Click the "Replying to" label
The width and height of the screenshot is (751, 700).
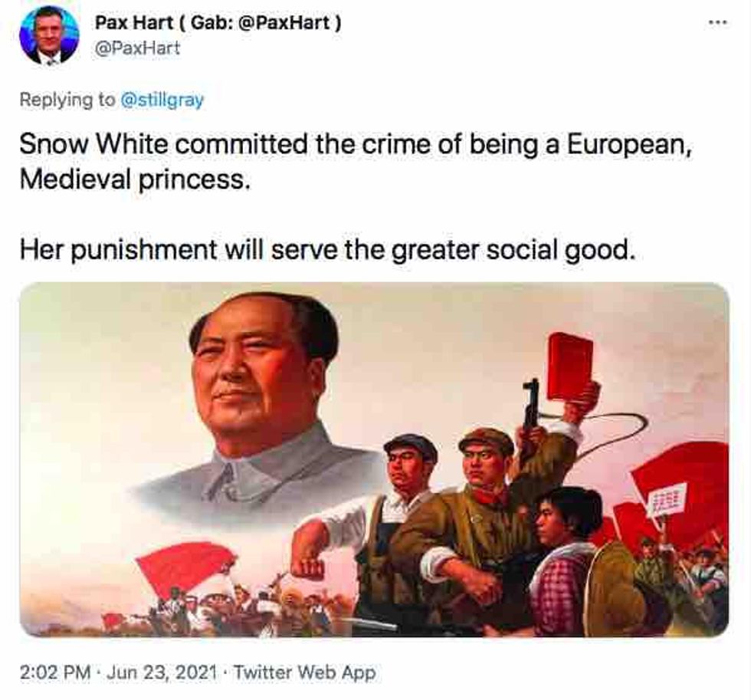point(67,100)
